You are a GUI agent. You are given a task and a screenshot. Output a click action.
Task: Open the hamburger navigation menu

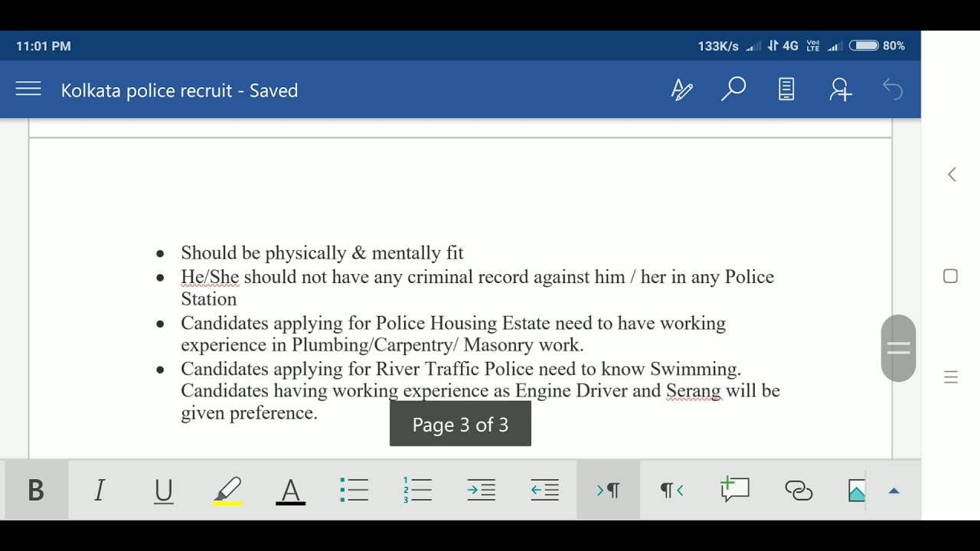point(28,90)
